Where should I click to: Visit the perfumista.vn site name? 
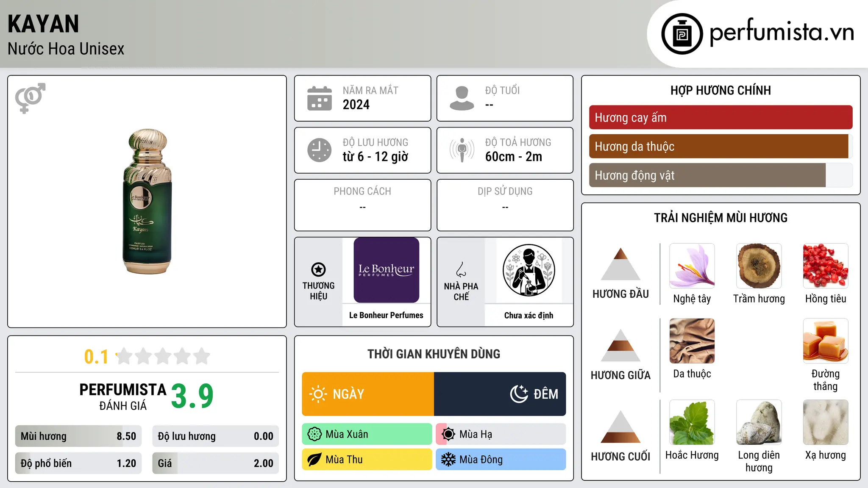[782, 32]
